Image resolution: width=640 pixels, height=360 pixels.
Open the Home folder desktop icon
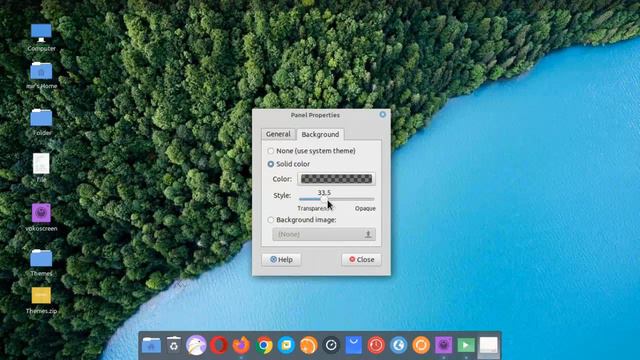click(41, 75)
